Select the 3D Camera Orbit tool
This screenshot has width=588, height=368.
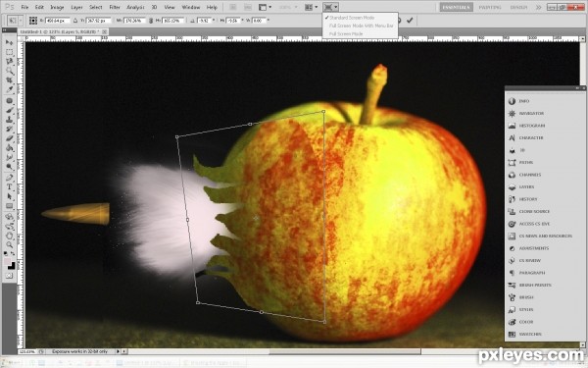[x=10, y=226]
